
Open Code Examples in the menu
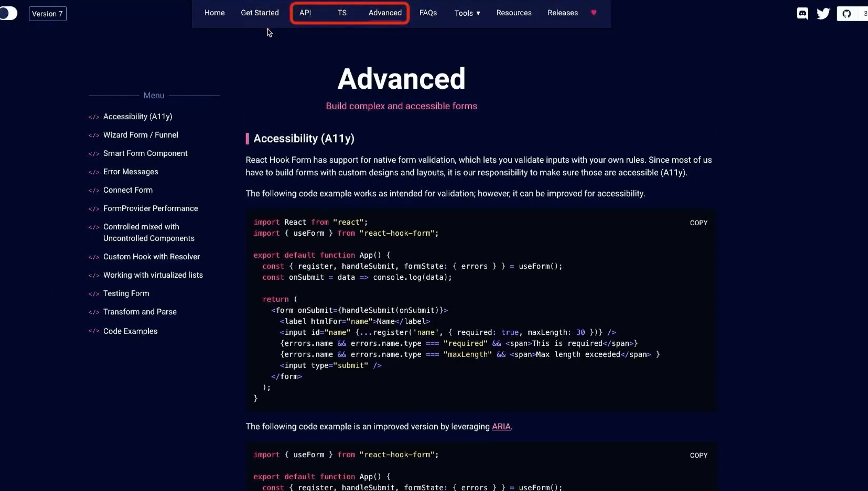(130, 331)
